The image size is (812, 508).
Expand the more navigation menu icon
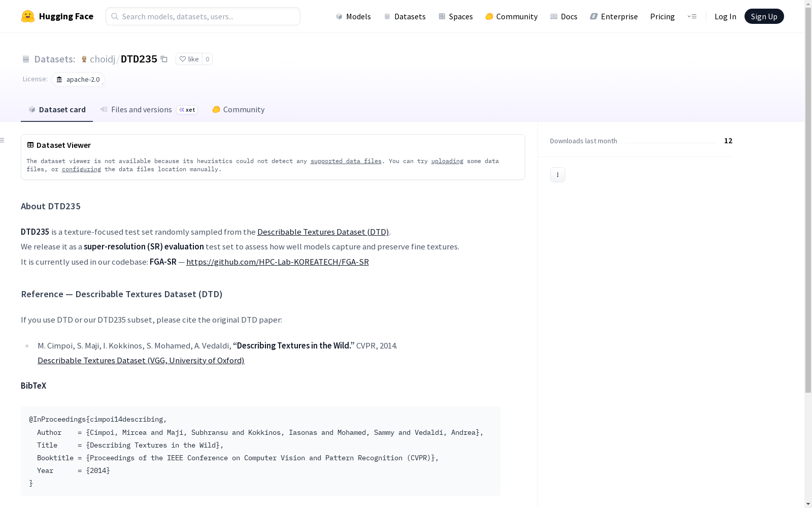[692, 16]
